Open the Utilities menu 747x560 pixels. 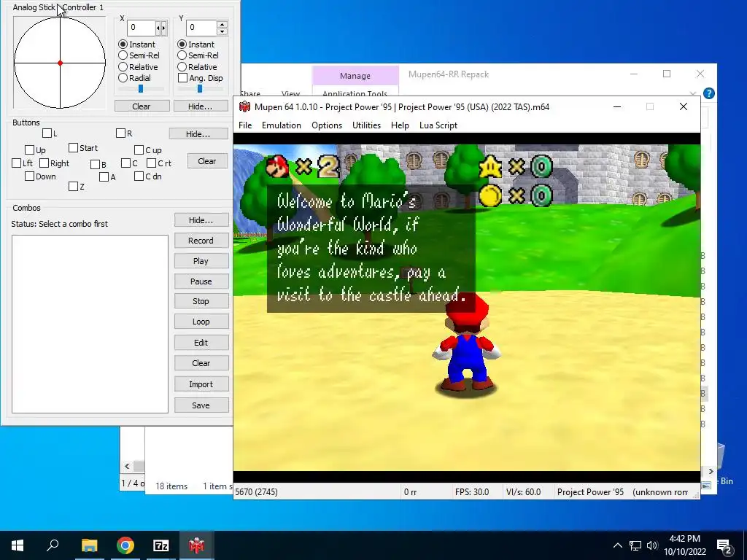tap(366, 125)
